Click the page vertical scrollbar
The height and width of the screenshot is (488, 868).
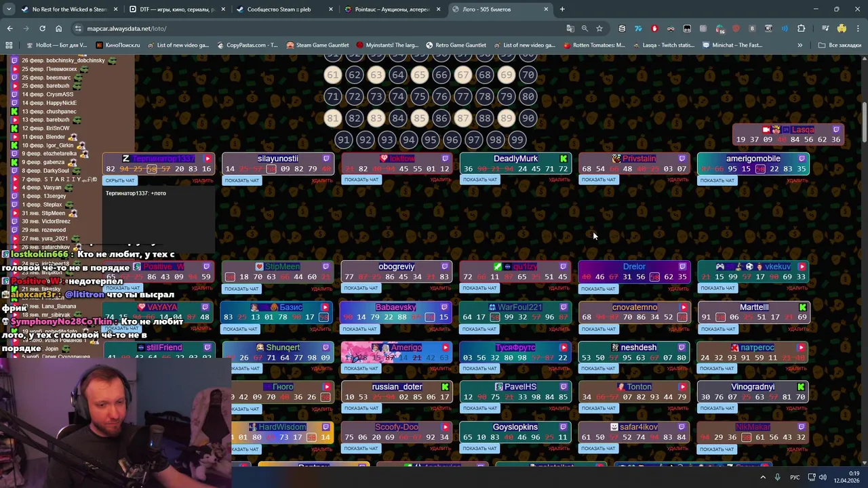point(865,122)
